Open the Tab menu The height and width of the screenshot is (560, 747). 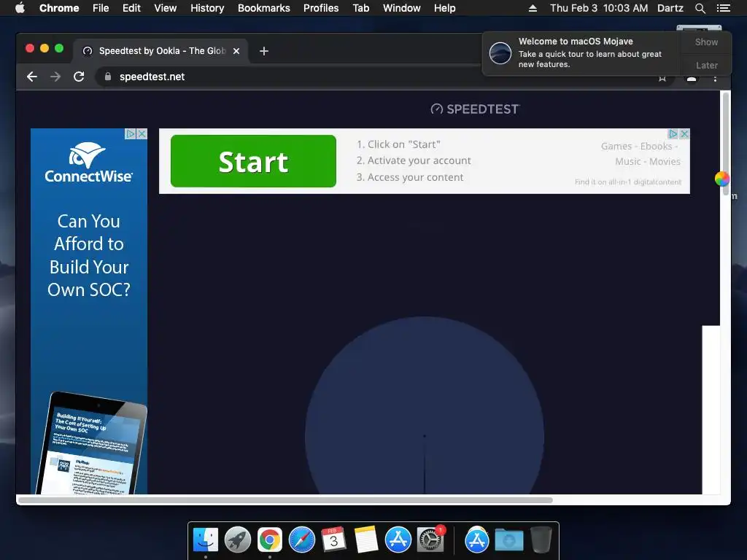coord(361,8)
